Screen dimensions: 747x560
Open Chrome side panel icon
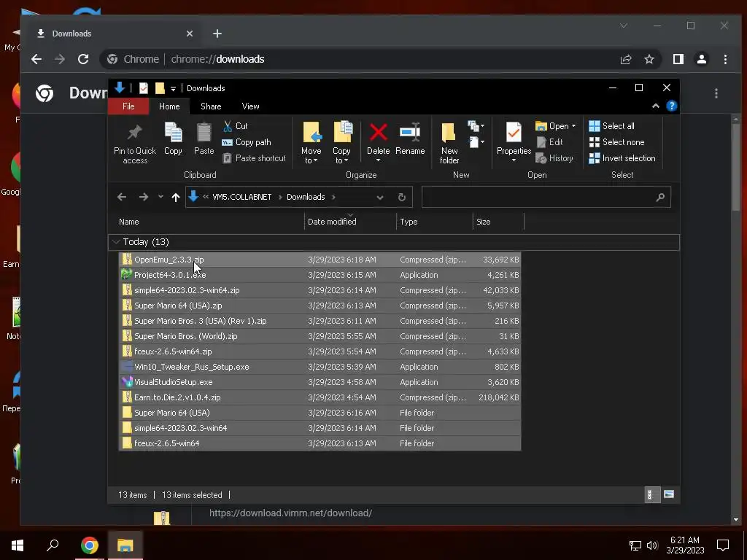[x=678, y=59]
